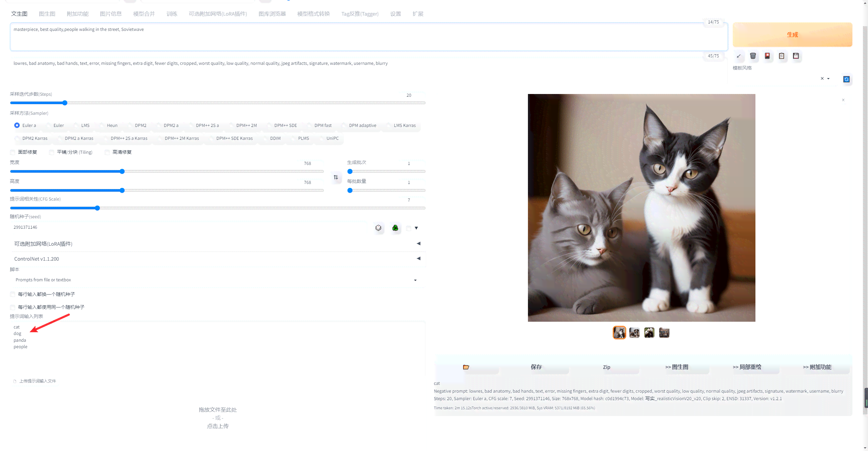
Task: Click the swap width and height icon
Action: pos(336,177)
